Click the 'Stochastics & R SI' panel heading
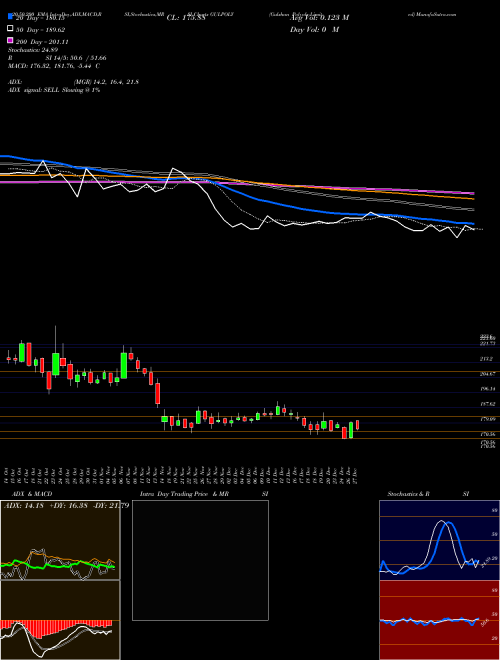This screenshot has height=660, width=500. (x=428, y=494)
